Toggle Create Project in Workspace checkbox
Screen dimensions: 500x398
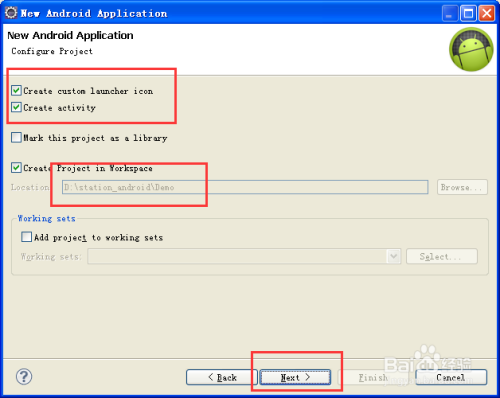(16, 167)
